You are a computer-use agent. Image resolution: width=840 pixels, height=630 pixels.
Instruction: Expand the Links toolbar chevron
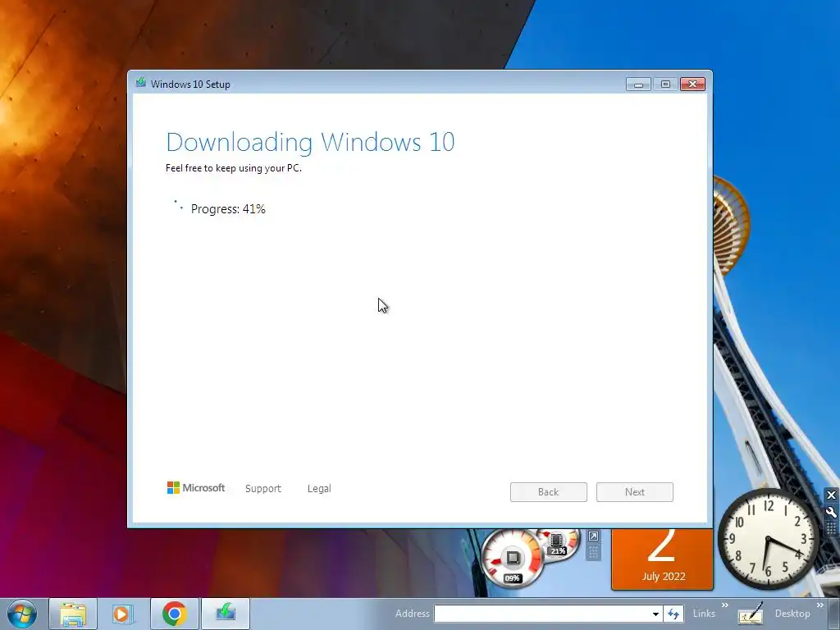point(725,605)
